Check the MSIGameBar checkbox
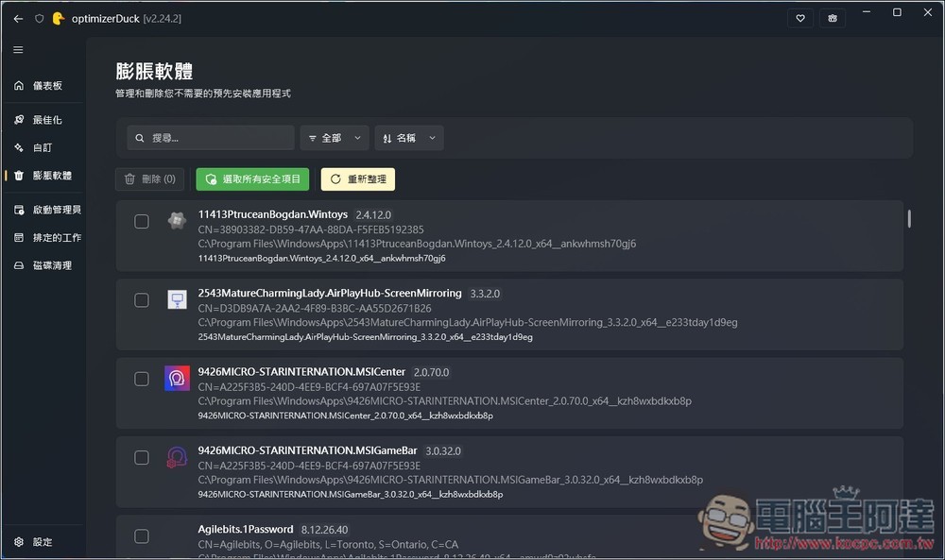This screenshot has height=560, width=945. (142, 458)
